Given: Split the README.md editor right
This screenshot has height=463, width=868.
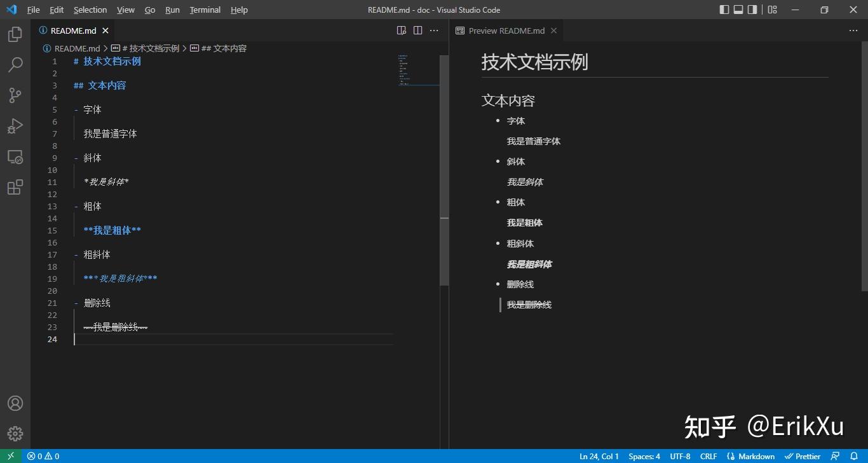Looking at the screenshot, I should tap(417, 31).
